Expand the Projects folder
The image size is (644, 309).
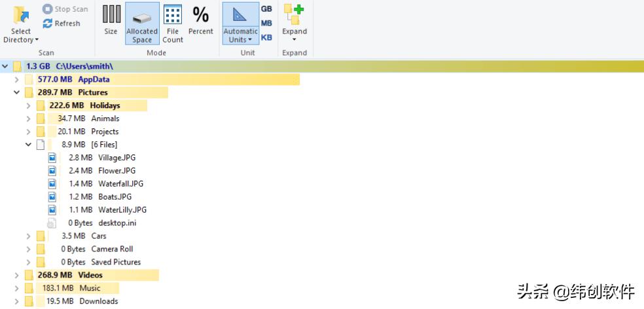[28, 132]
